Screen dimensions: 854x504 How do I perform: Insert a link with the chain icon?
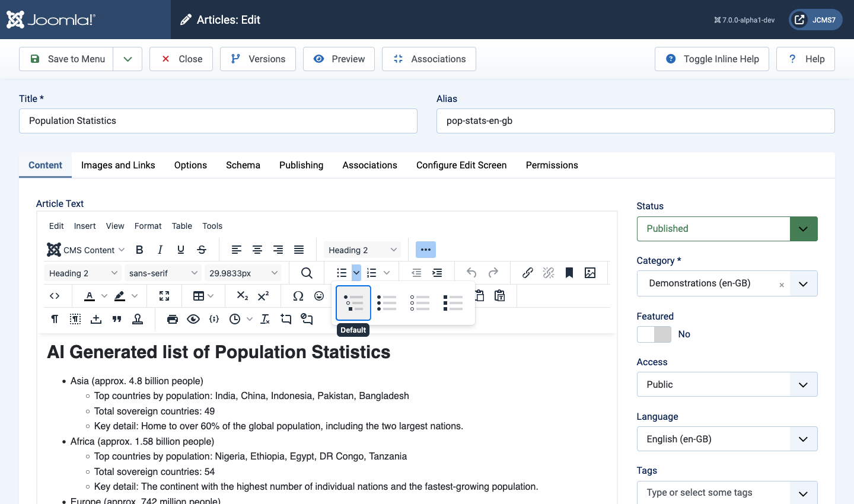coord(527,273)
